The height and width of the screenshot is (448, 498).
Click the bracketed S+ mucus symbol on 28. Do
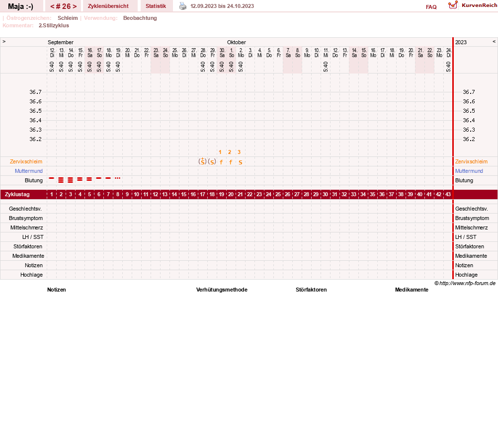point(202,161)
